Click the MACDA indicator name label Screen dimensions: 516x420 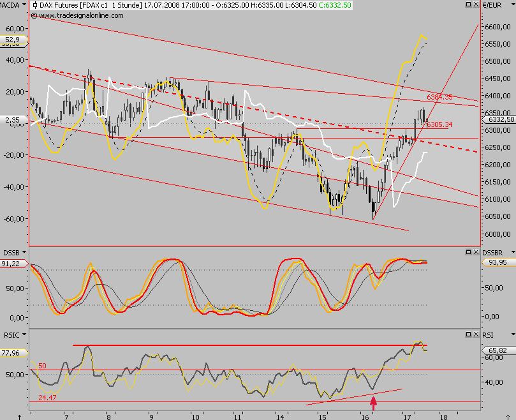(10, 5)
